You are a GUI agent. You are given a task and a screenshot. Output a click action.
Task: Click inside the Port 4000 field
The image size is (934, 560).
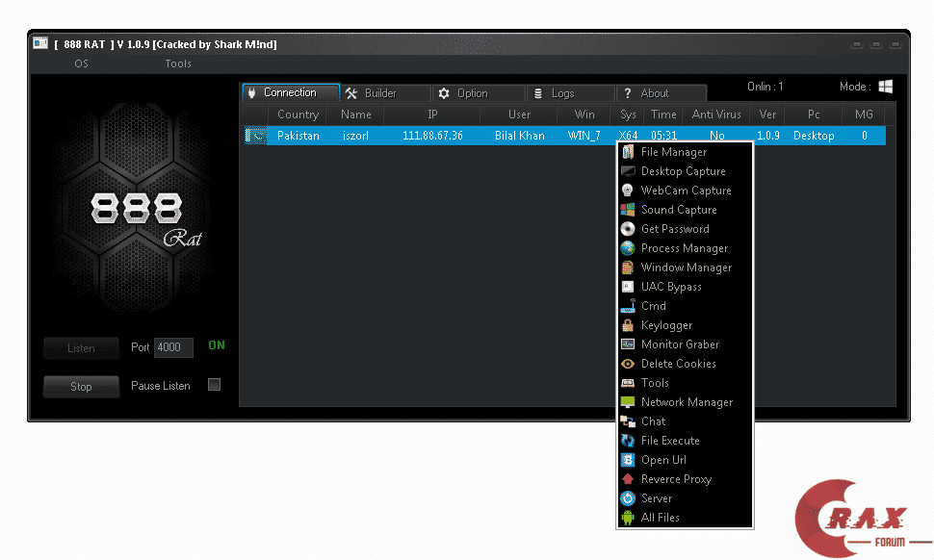click(x=173, y=347)
